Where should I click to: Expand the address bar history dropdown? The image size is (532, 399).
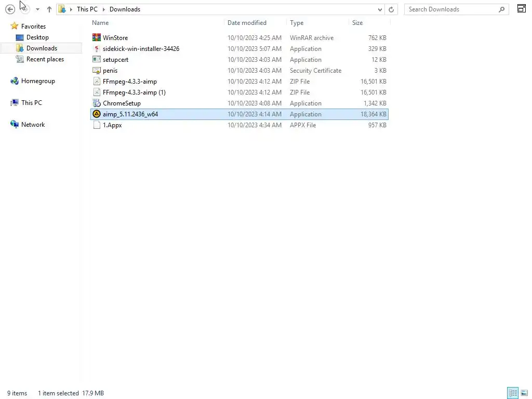point(380,9)
